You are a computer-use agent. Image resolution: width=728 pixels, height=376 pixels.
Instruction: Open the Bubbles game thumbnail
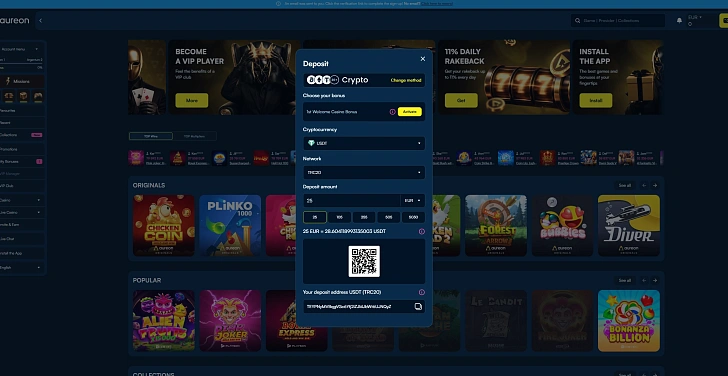[562, 225]
